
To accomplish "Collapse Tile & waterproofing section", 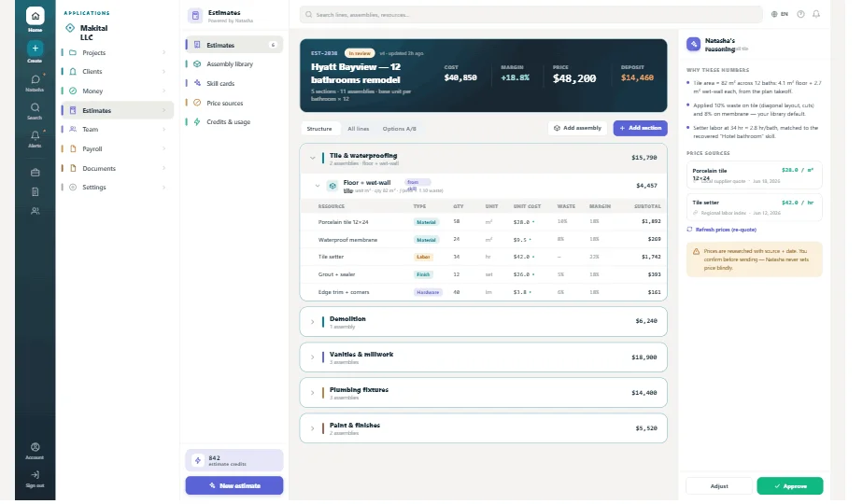I will 313,158.
